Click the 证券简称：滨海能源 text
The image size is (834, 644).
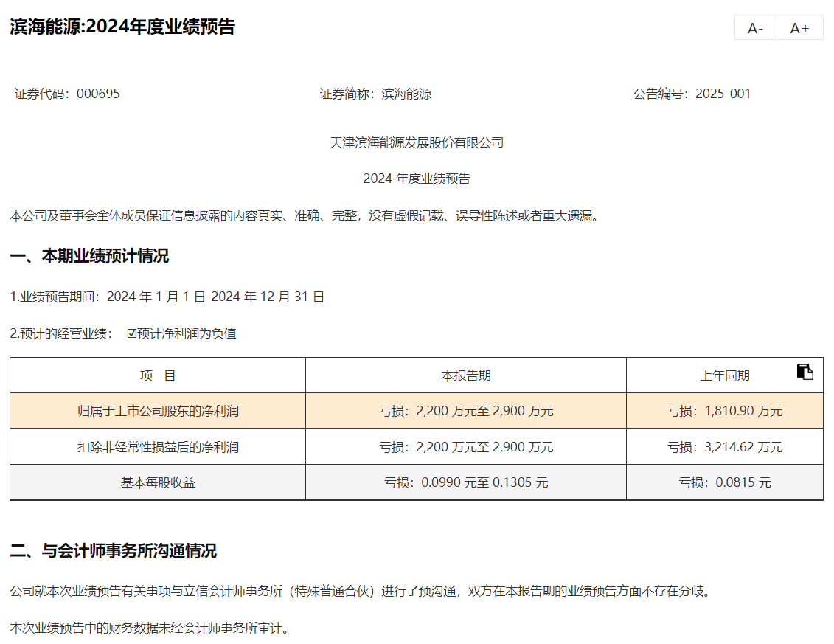tap(375, 94)
